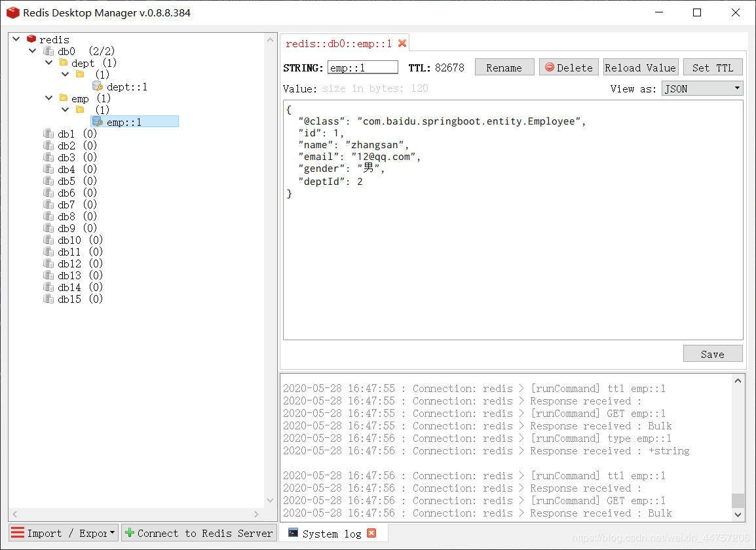Open the View as JSON dropdown
The width and height of the screenshot is (756, 550).
(x=702, y=88)
